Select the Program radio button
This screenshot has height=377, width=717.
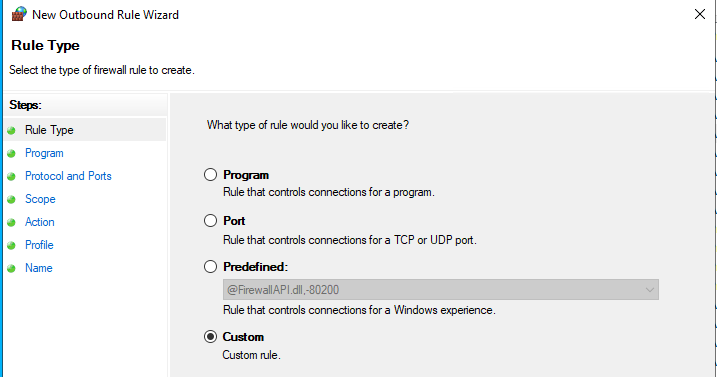click(x=210, y=174)
